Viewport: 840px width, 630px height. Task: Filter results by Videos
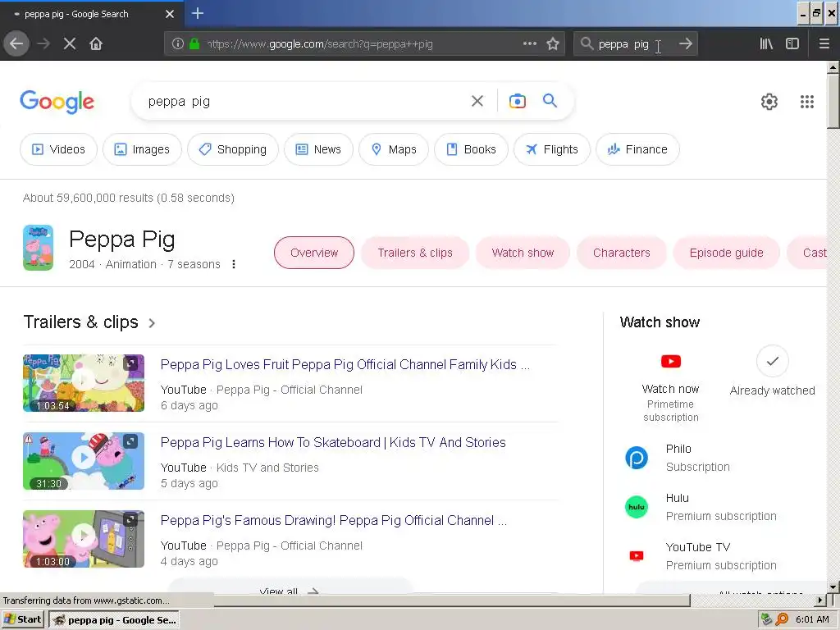click(x=58, y=149)
